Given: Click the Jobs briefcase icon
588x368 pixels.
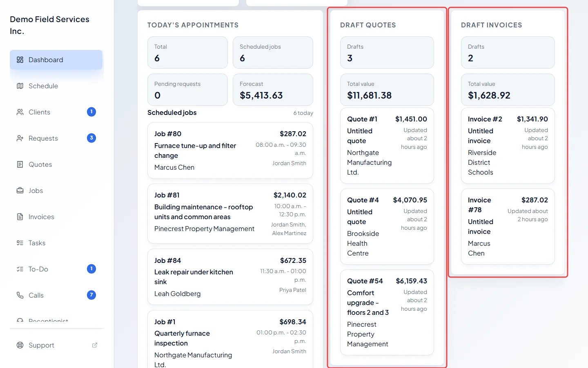Looking at the screenshot, I should [20, 191].
